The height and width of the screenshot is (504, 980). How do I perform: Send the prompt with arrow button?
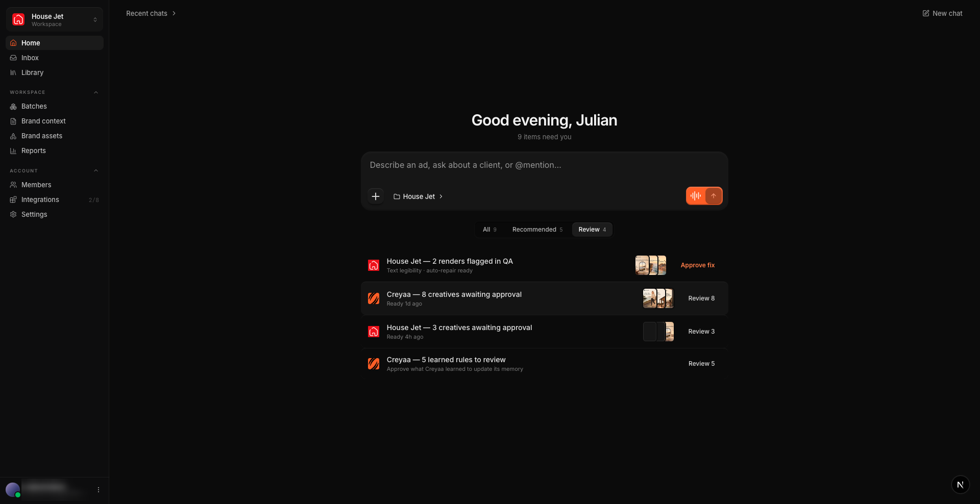point(714,196)
